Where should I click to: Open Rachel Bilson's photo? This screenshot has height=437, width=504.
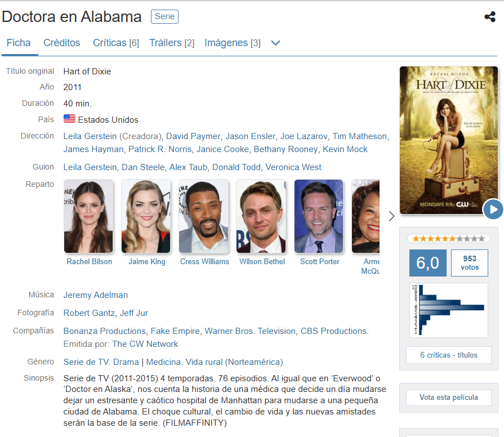pos(88,216)
